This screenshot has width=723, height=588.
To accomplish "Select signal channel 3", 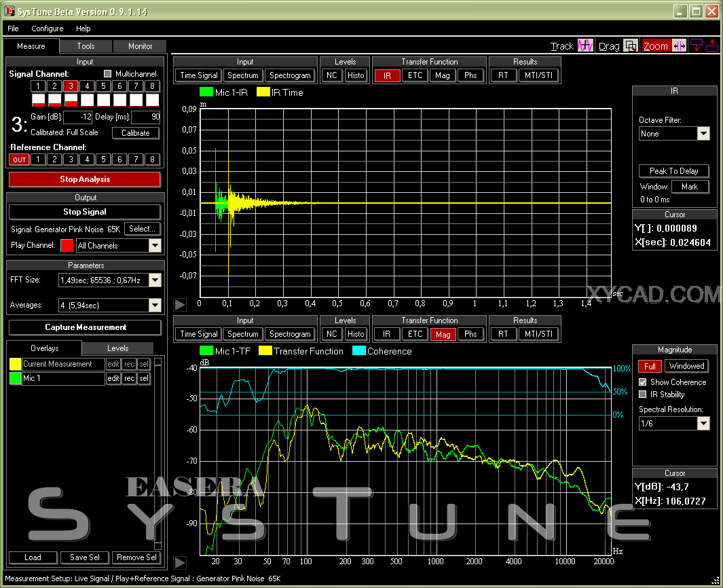I will coord(71,86).
